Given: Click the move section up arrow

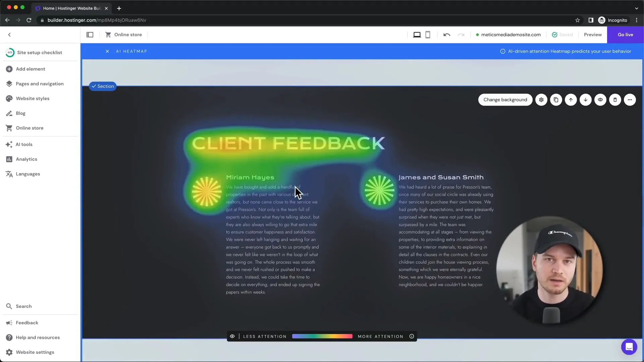Looking at the screenshot, I should (x=571, y=100).
